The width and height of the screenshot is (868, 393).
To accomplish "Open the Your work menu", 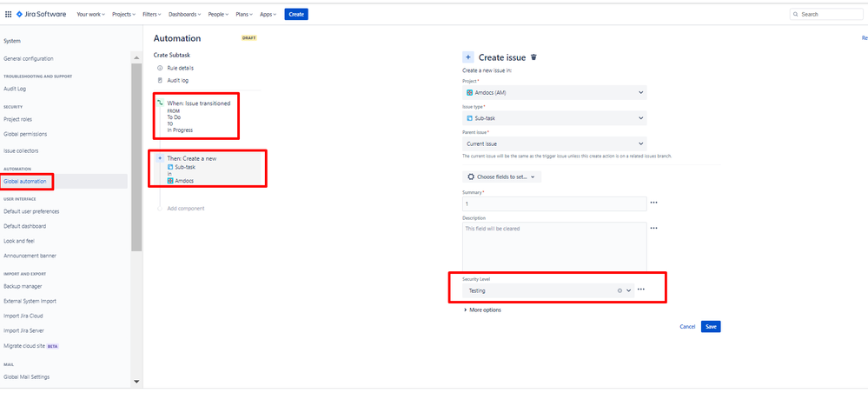I will coord(90,15).
